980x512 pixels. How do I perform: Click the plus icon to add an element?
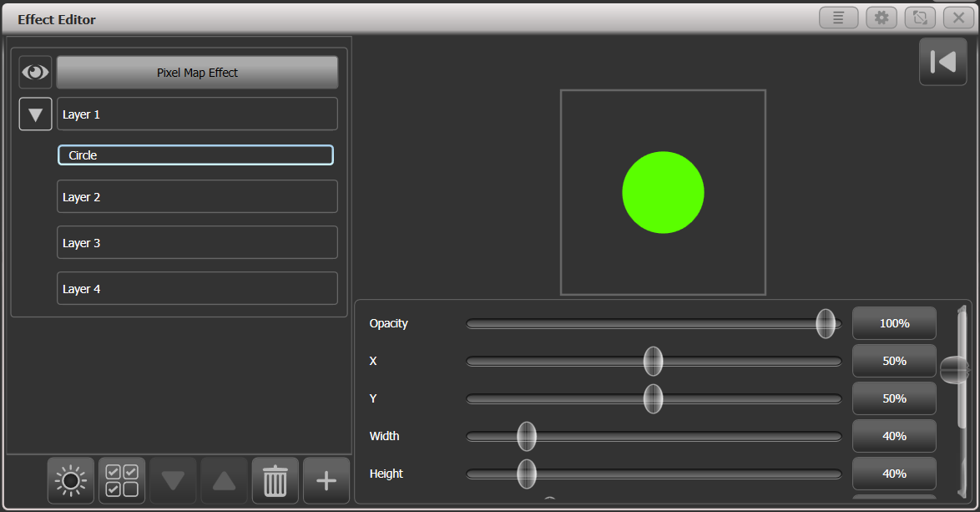(x=326, y=480)
